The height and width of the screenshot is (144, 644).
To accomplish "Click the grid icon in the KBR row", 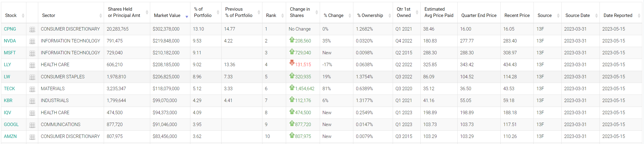I will [x=32, y=101].
